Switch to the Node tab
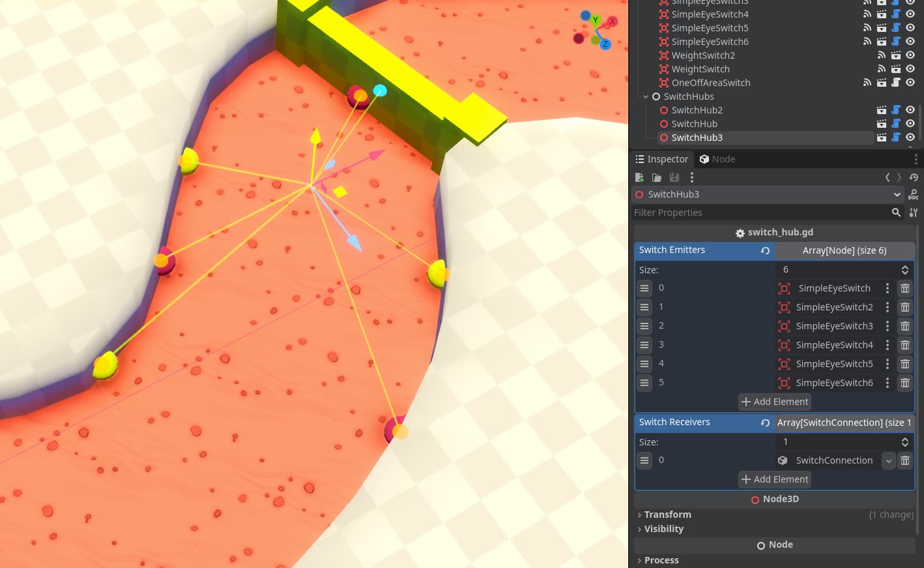Viewport: 924px width, 568px height. 717,159
